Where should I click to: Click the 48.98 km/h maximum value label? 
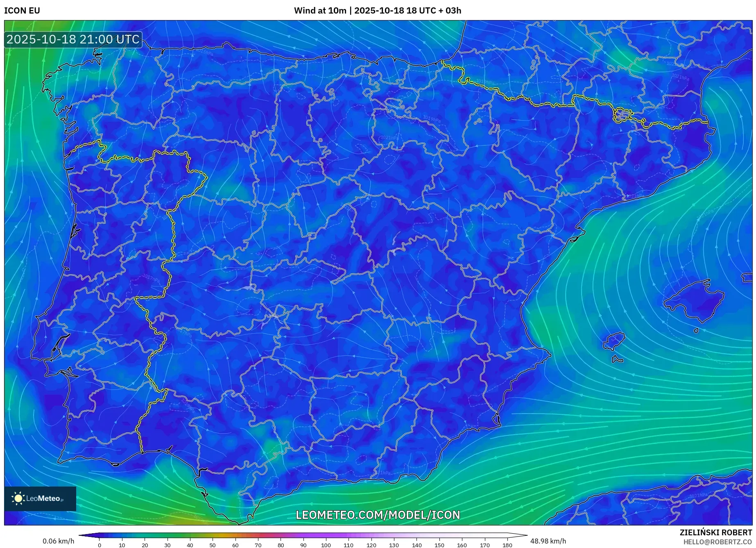(548, 541)
